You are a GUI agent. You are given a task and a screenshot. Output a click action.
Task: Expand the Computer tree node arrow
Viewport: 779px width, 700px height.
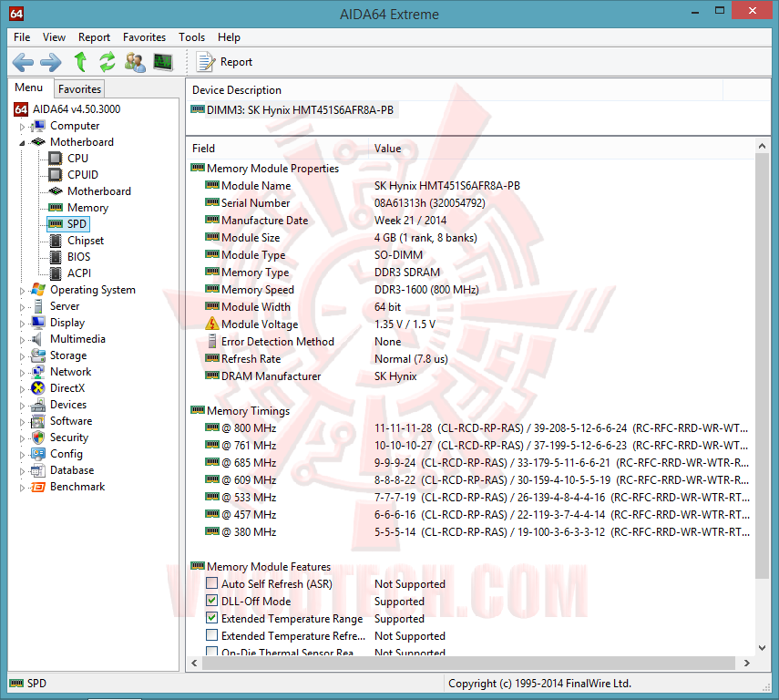22,127
